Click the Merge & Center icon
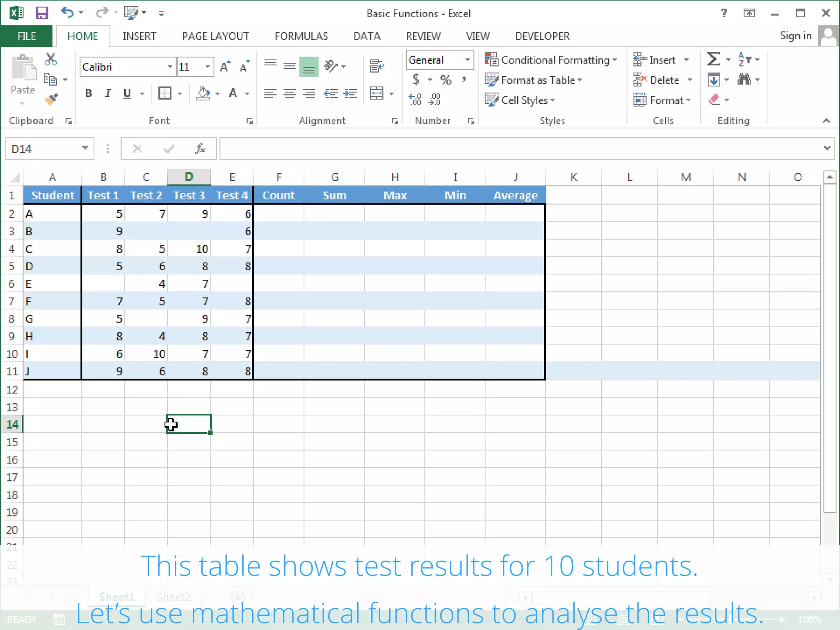The image size is (840, 630). point(377,94)
